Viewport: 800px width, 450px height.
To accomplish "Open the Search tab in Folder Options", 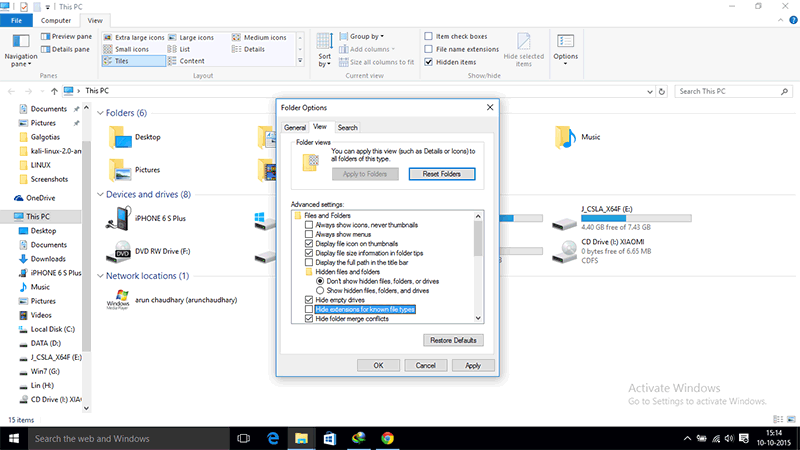I will point(347,127).
